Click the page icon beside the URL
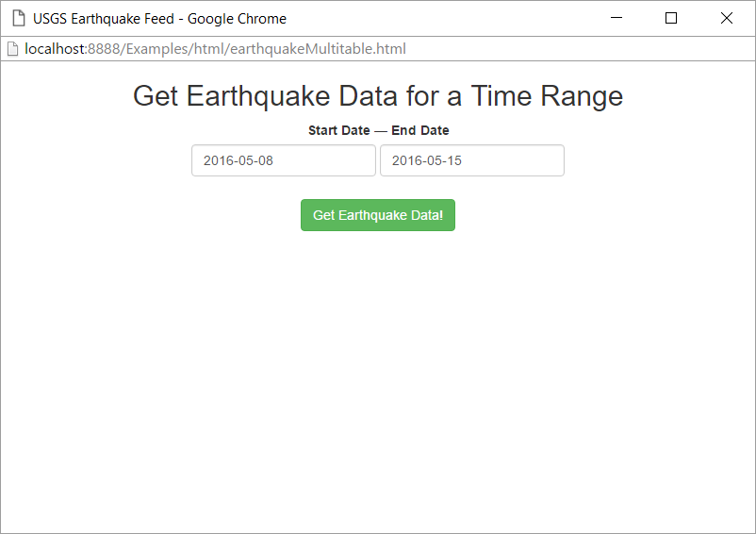Image resolution: width=756 pixels, height=534 pixels. (12, 49)
